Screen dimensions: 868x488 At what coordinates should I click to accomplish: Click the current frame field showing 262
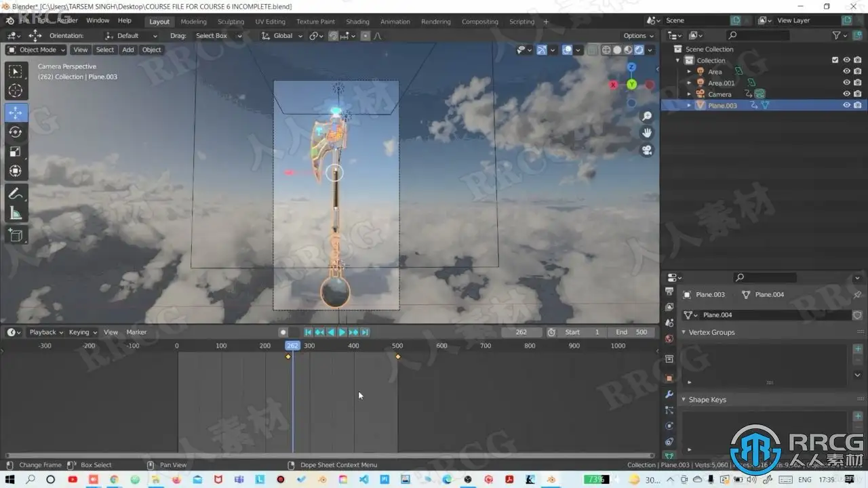coord(521,332)
